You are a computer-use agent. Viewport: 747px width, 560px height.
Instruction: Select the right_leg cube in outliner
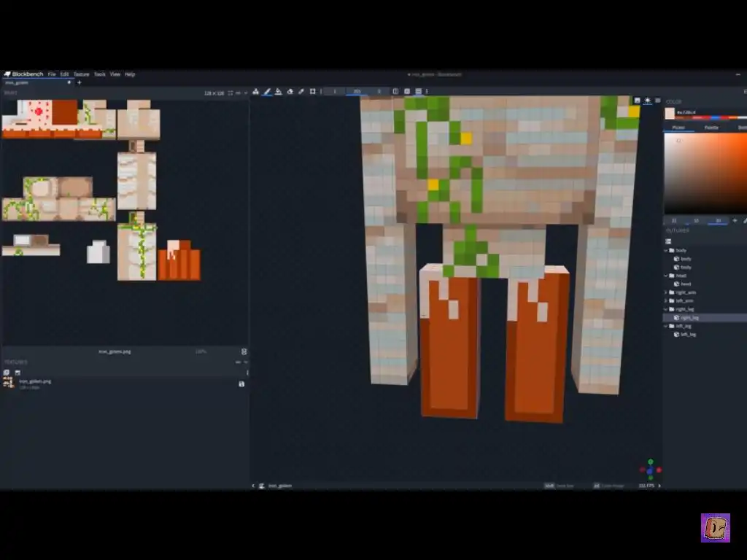coord(689,318)
